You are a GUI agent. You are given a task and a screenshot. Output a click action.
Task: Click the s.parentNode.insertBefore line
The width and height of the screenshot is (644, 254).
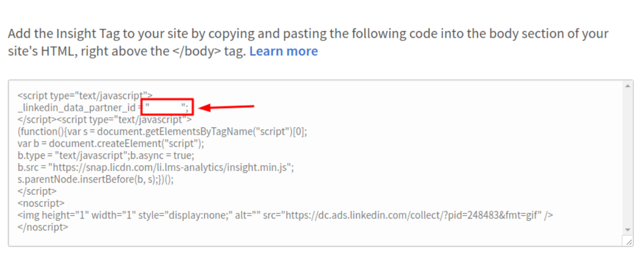tap(96, 180)
